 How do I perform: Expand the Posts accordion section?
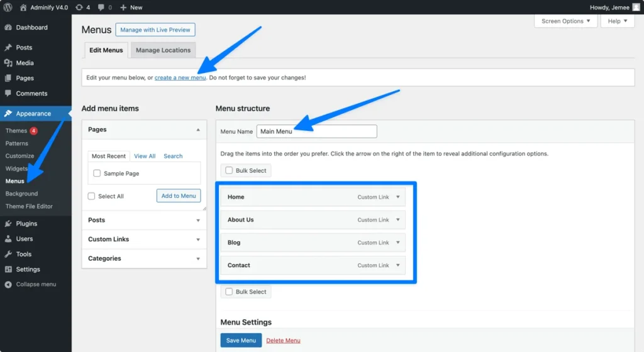pyautogui.click(x=144, y=220)
